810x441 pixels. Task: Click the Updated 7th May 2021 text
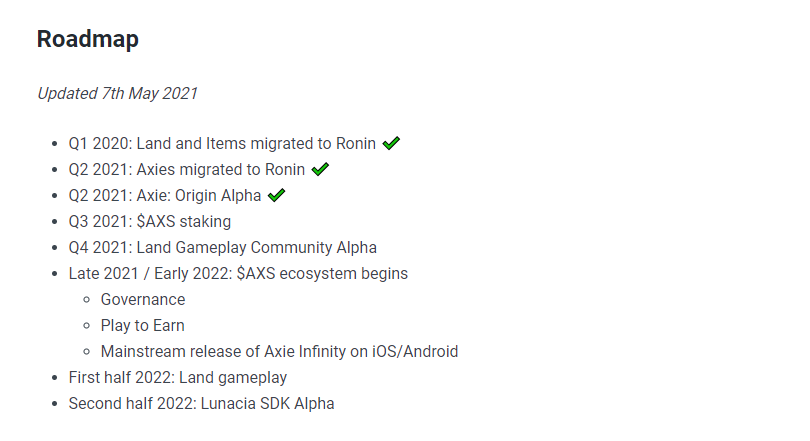pyautogui.click(x=117, y=93)
